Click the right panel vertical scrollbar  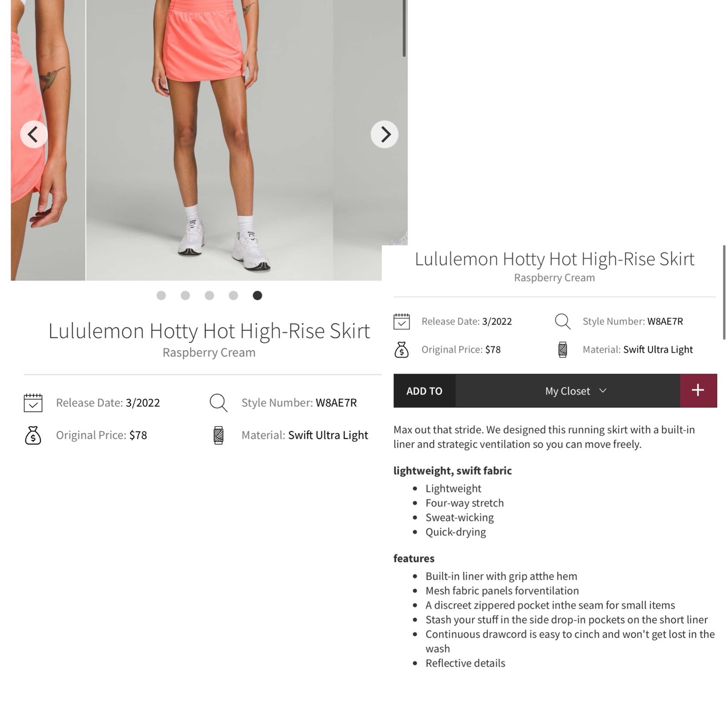click(x=724, y=293)
